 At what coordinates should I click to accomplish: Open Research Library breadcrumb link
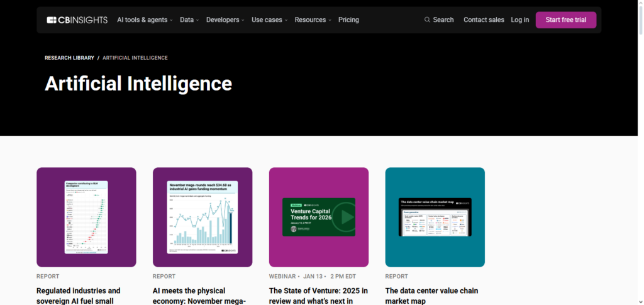(x=69, y=58)
